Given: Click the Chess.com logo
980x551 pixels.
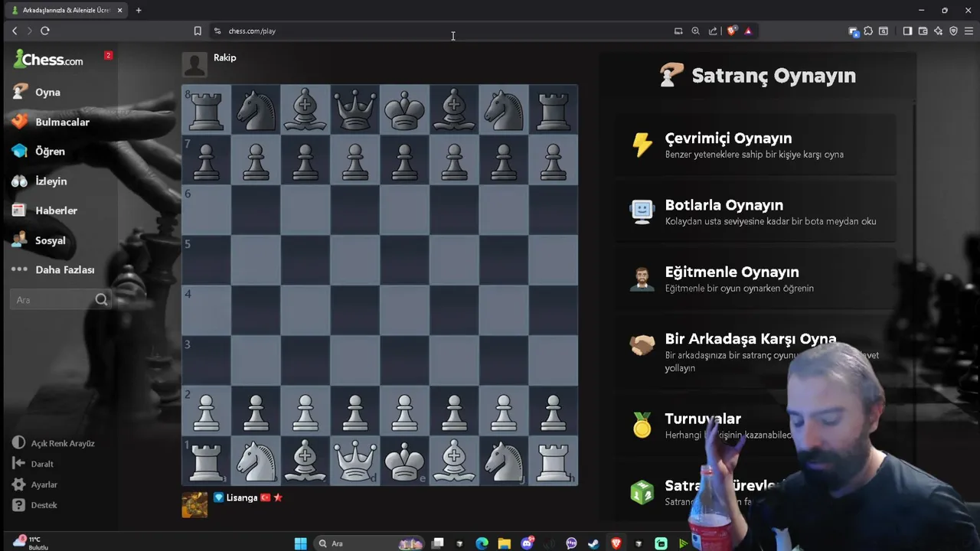Looking at the screenshot, I should tap(48, 59).
